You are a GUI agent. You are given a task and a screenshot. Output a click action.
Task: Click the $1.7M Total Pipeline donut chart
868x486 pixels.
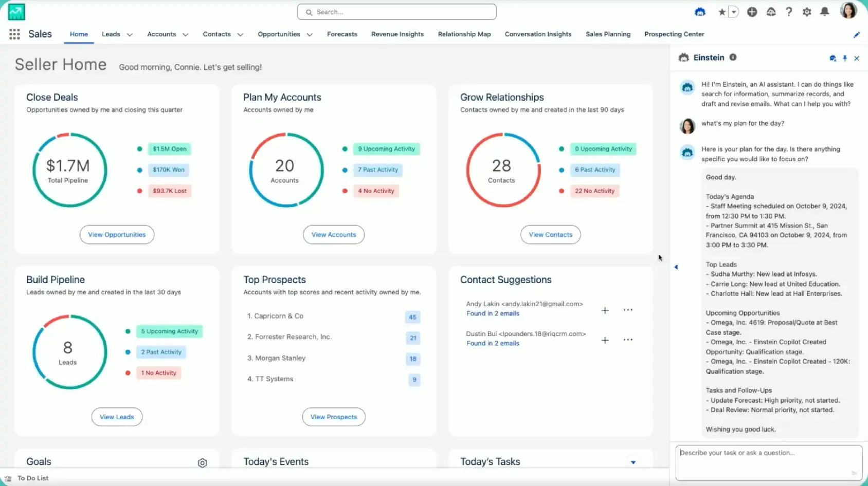click(x=69, y=170)
